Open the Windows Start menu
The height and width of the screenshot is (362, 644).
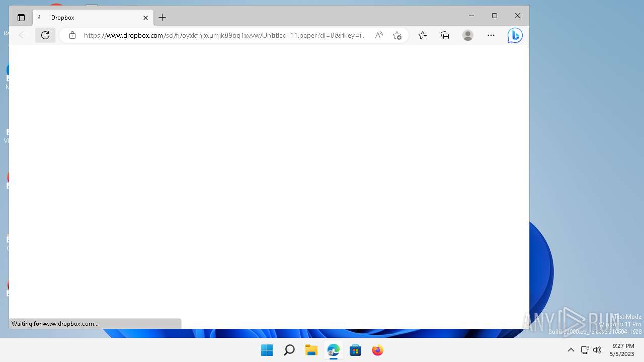click(267, 350)
